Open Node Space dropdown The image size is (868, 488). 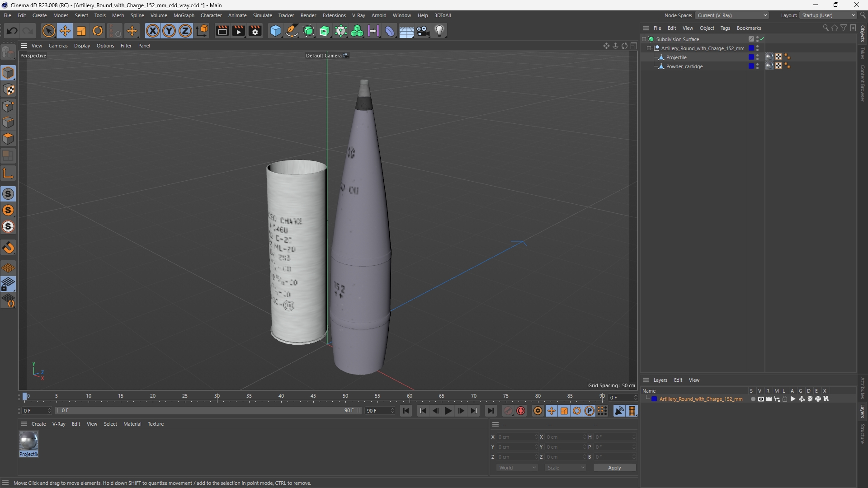pyautogui.click(x=731, y=15)
